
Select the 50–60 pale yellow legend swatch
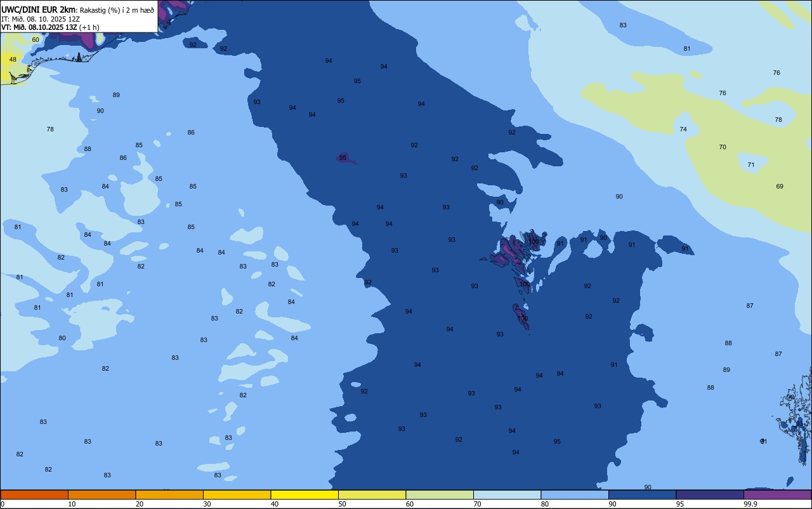point(372,494)
